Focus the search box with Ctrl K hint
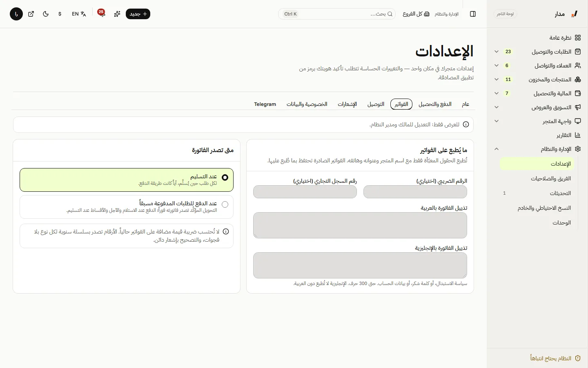 (x=337, y=14)
